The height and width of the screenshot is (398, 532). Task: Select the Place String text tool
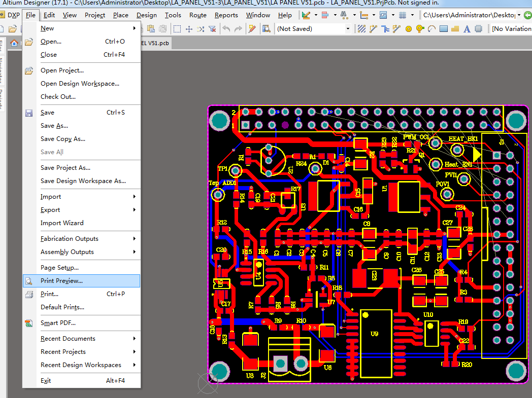468,29
